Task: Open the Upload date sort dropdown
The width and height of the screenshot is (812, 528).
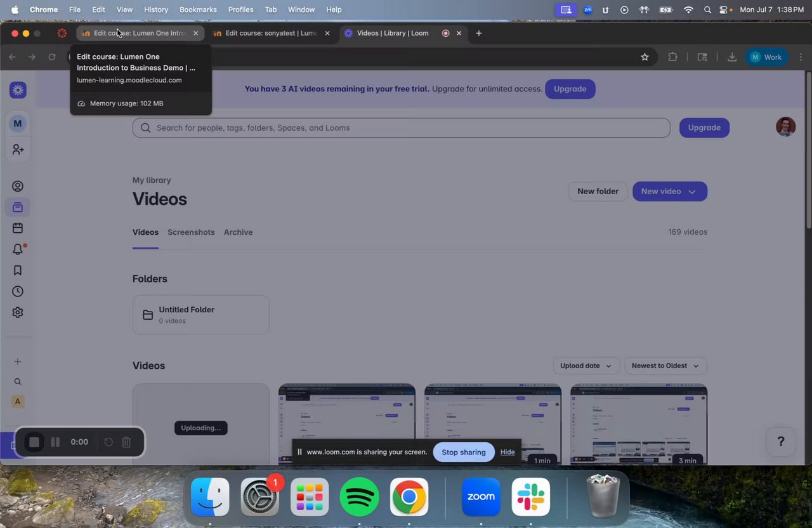Action: pyautogui.click(x=586, y=366)
